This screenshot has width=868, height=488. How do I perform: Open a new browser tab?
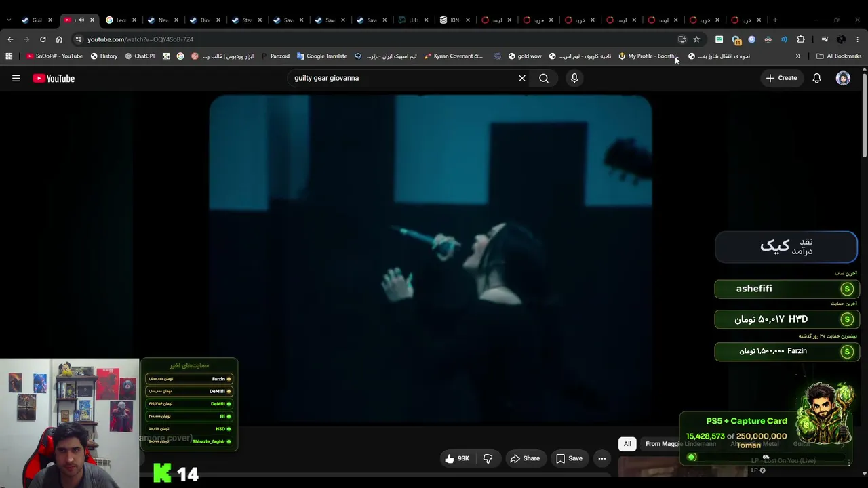775,20
